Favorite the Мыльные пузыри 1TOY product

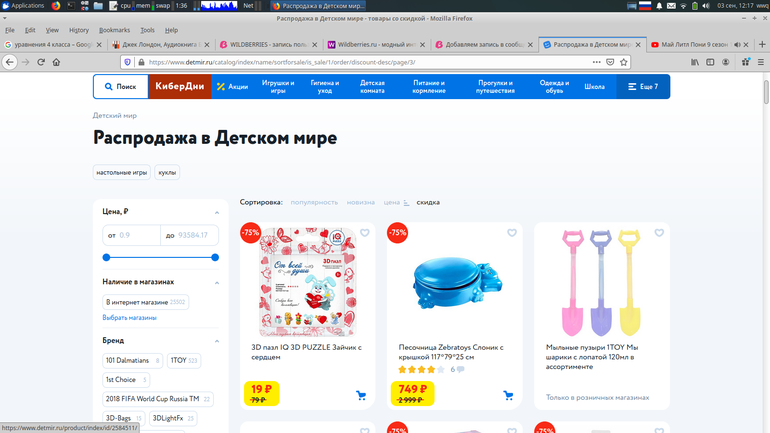tap(659, 234)
